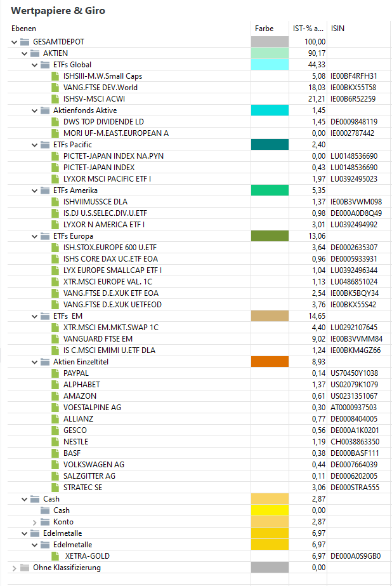Expand the Konto folder chevron
Image resolution: width=392 pixels, height=586 pixels.
click(x=34, y=522)
